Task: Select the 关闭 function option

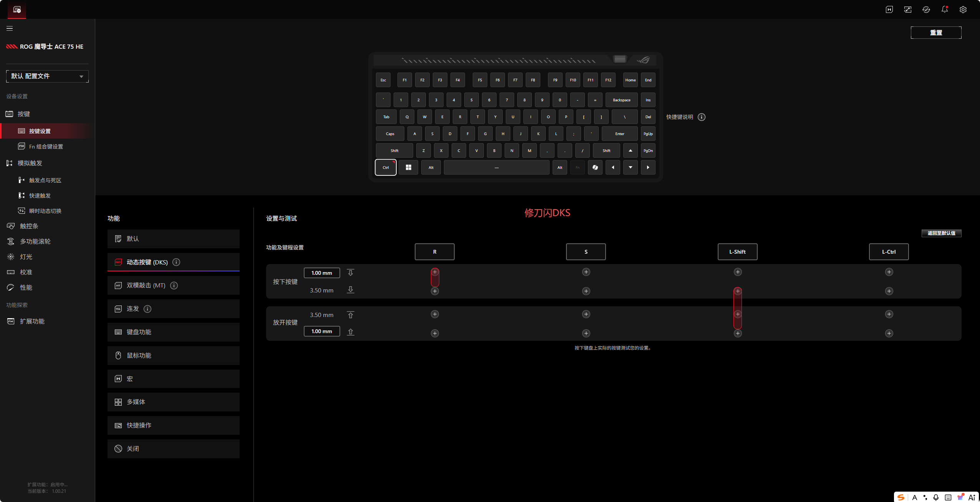Action: point(174,449)
